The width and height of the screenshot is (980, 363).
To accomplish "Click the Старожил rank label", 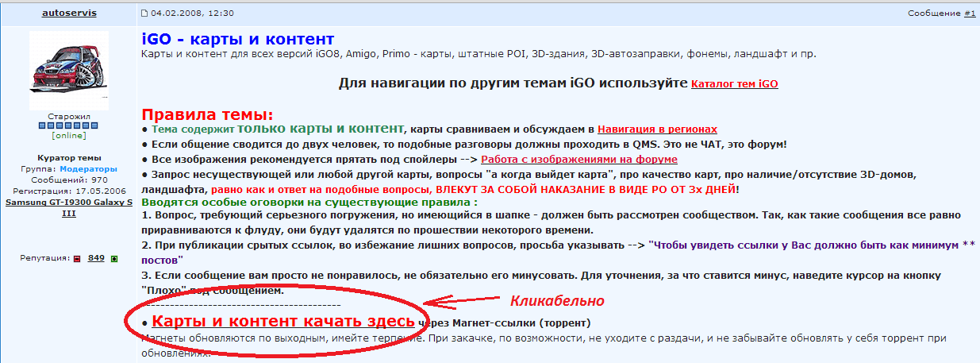I will pyautogui.click(x=69, y=116).
